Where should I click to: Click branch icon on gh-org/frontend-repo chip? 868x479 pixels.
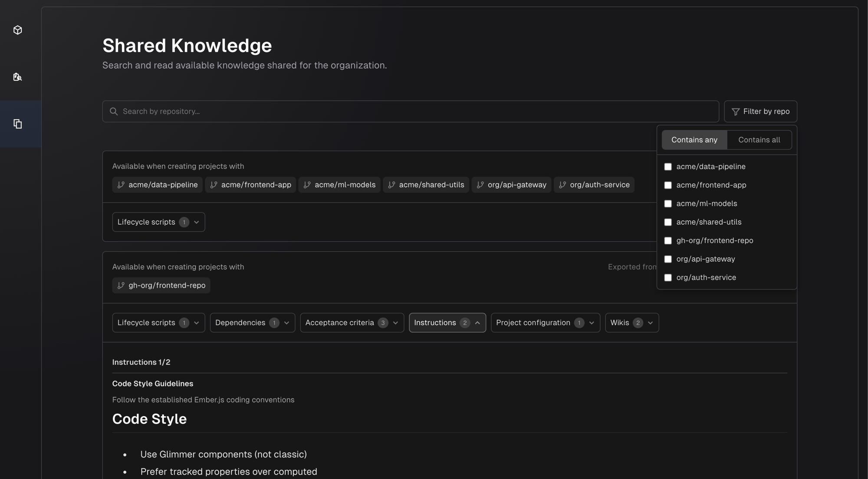pos(121,285)
